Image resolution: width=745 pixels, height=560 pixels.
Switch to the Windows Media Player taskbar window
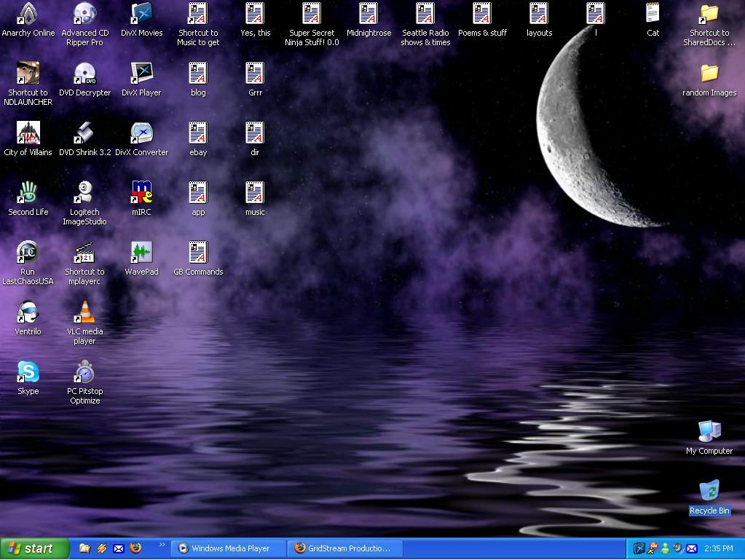[227, 548]
